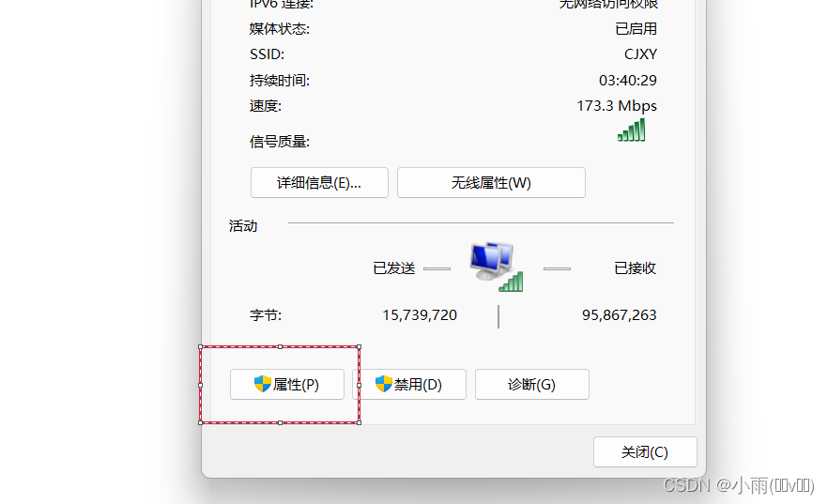The image size is (828, 504).
Task: Run diagnostics with 诊断(G) button
Action: 531,384
